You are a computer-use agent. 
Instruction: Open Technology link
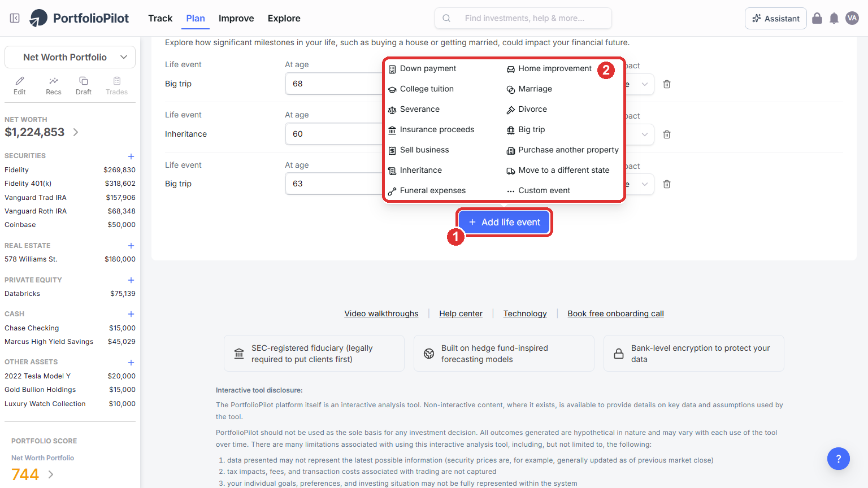tap(525, 313)
